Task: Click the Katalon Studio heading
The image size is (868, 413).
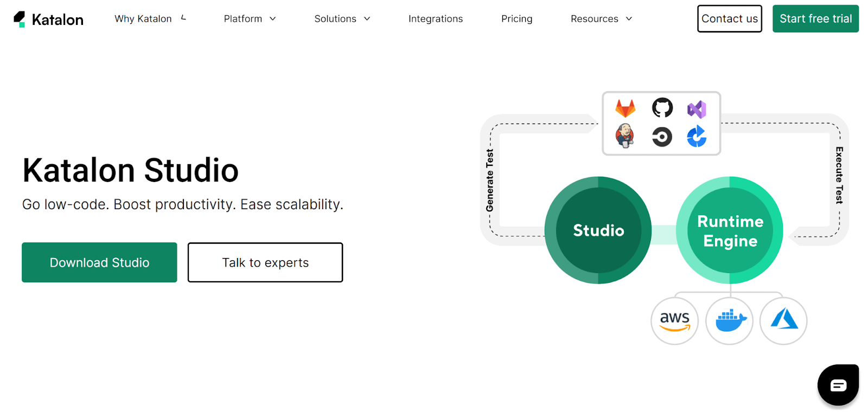Action: pos(130,170)
